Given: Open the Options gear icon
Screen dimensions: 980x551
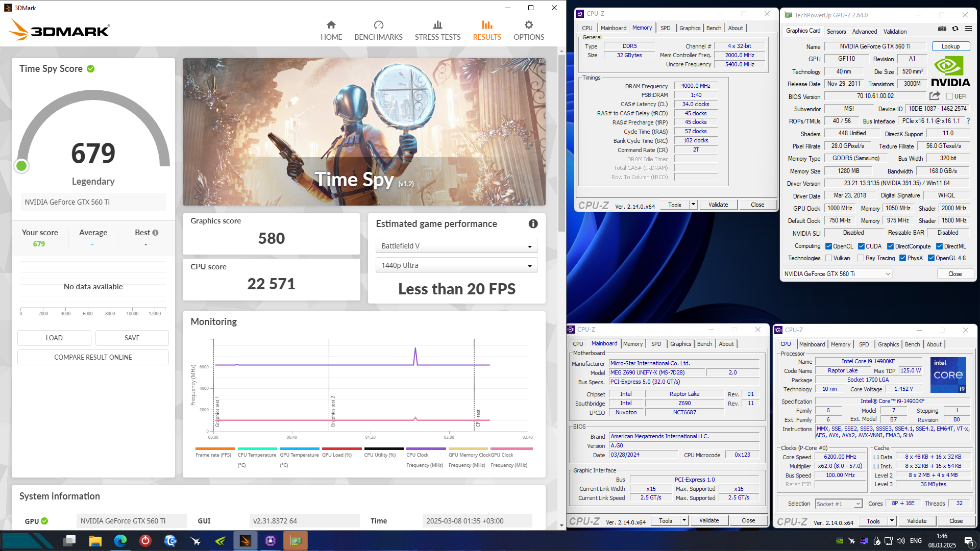Looking at the screenshot, I should coord(529,25).
